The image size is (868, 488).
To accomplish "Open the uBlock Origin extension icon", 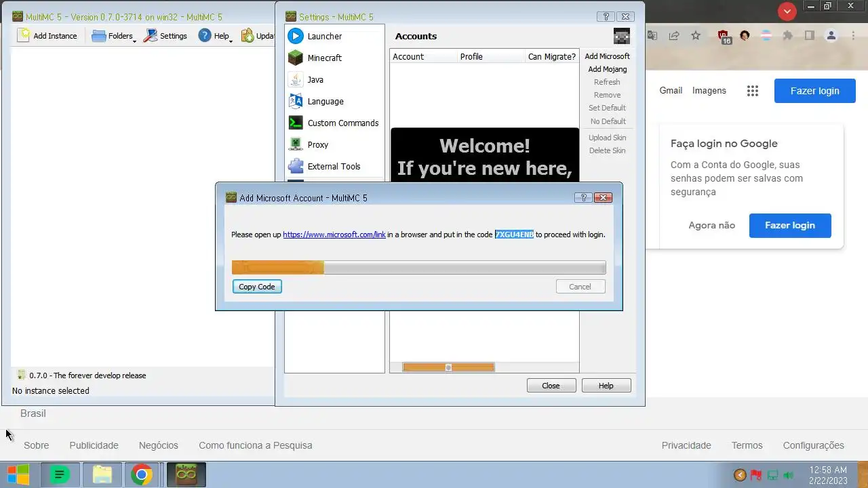I will click(x=724, y=37).
